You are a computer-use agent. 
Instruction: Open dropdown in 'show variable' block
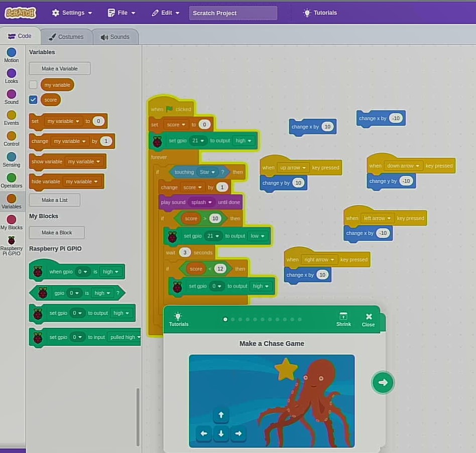coord(84,162)
